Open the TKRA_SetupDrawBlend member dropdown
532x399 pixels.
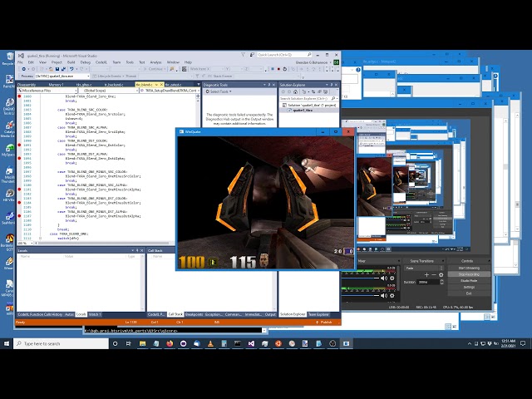(170, 91)
